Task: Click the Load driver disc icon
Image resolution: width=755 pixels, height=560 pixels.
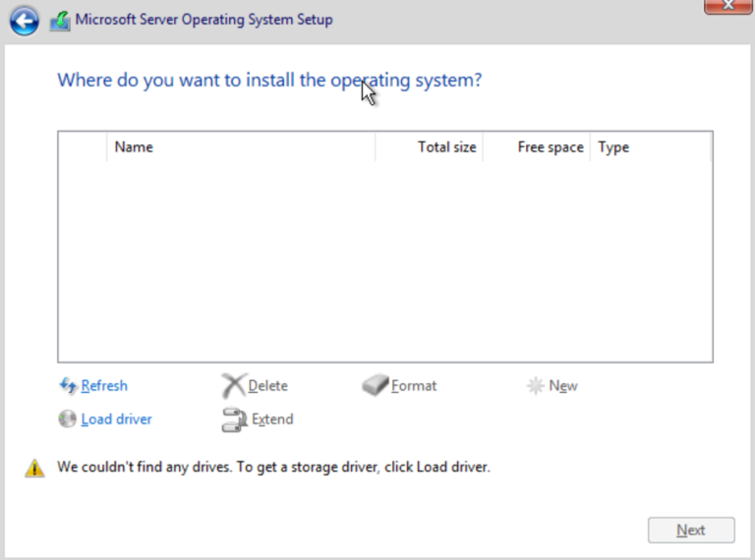Action: (x=68, y=419)
